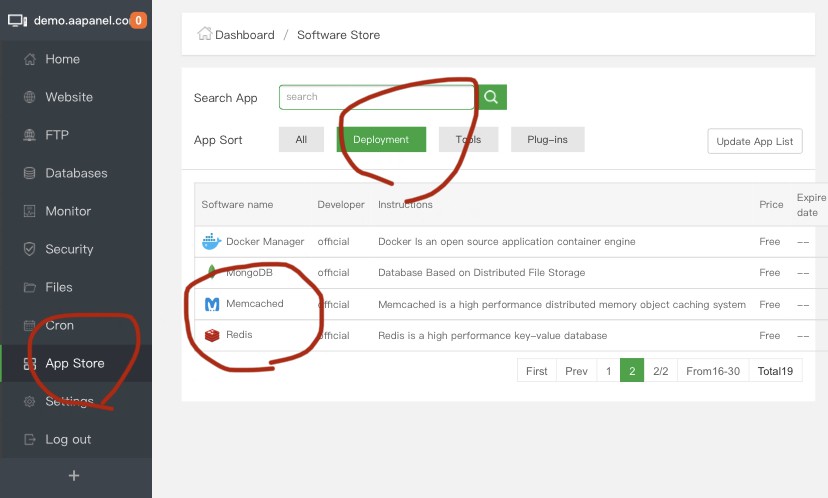Go to the Prev page
The height and width of the screenshot is (498, 828).
(x=576, y=371)
